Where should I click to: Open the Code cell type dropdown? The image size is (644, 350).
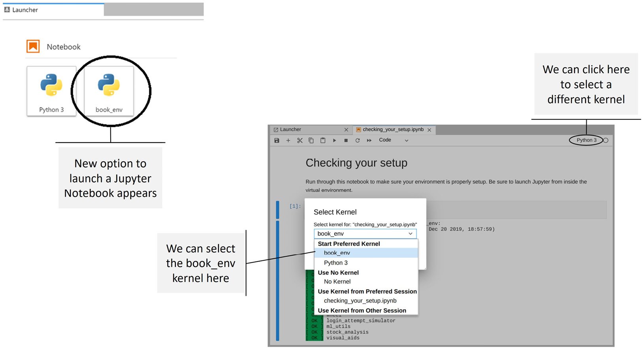[394, 140]
